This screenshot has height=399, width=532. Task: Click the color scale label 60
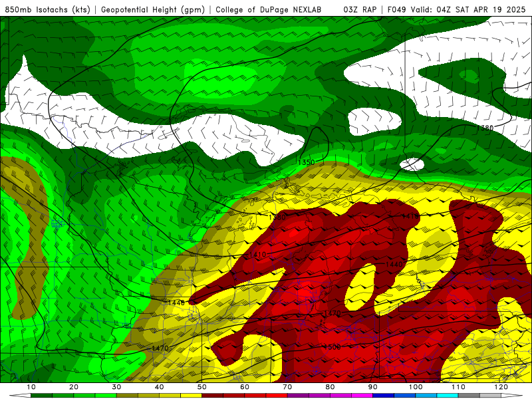[x=245, y=387]
